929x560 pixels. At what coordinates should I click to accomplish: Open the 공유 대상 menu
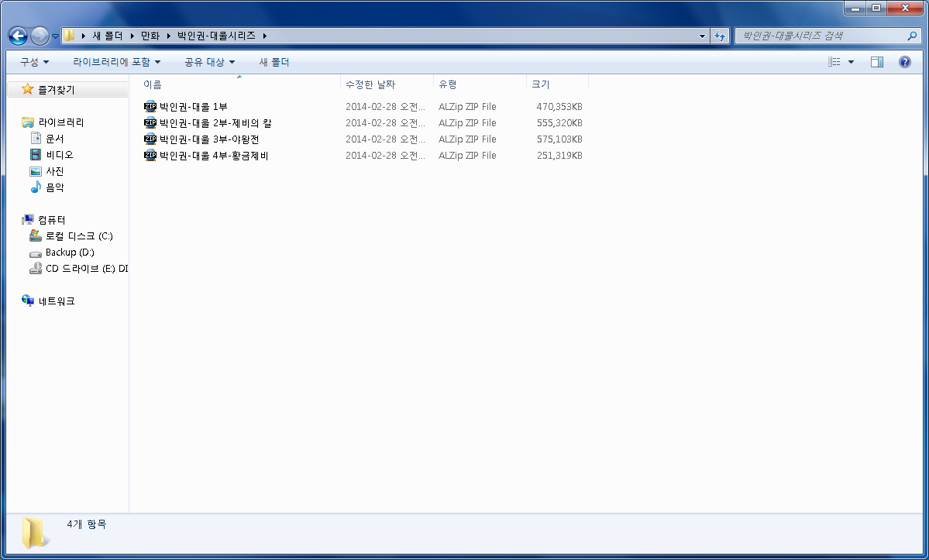click(209, 62)
